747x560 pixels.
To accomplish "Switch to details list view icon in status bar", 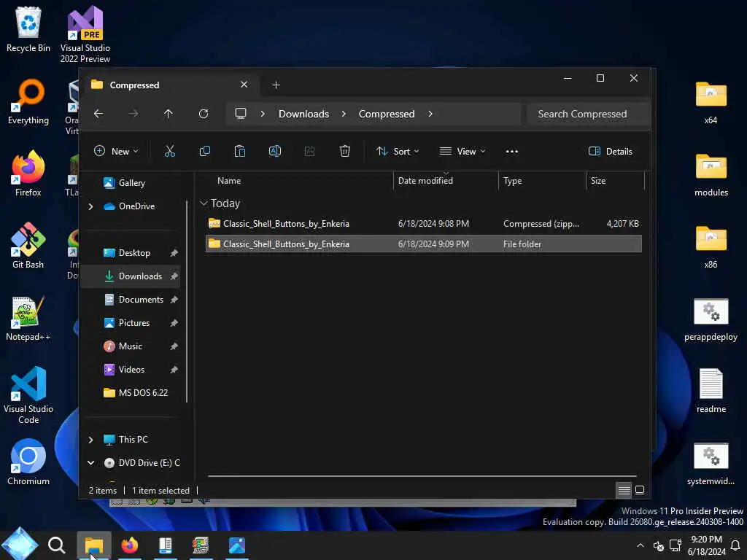I will 624,490.
